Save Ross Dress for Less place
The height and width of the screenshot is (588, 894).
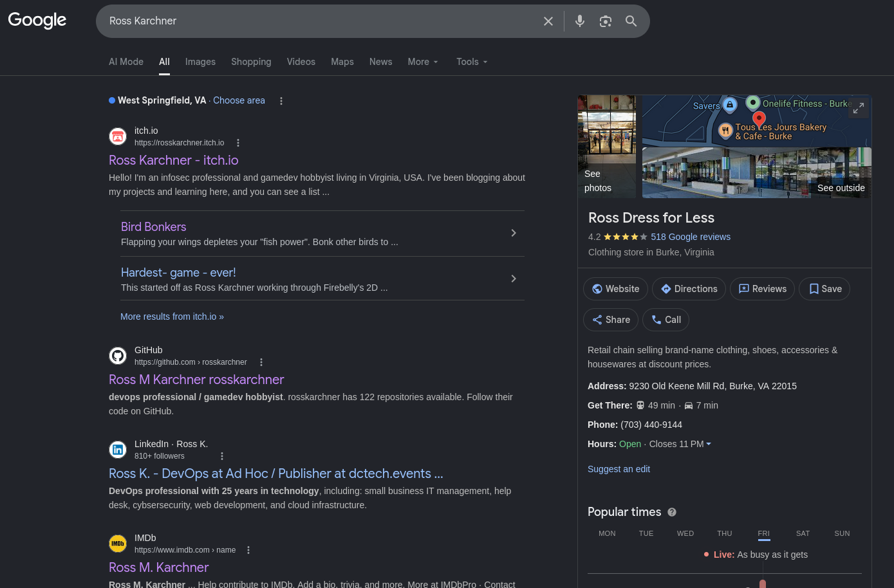click(824, 289)
